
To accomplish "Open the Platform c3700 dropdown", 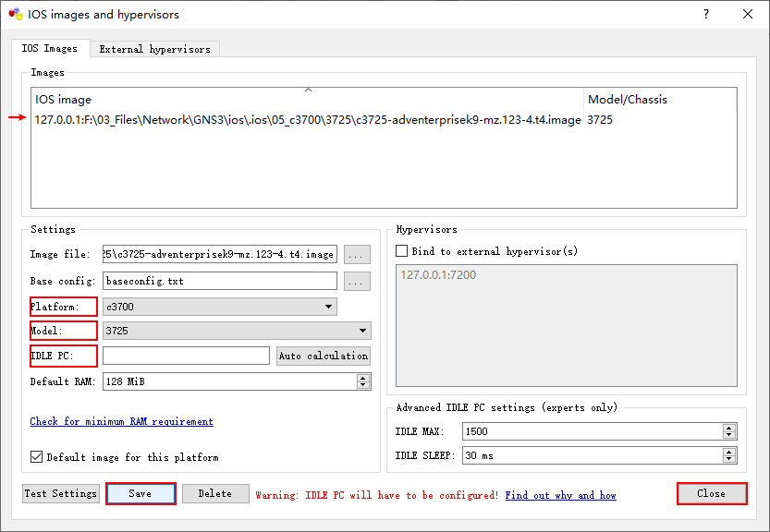I will tap(219, 307).
